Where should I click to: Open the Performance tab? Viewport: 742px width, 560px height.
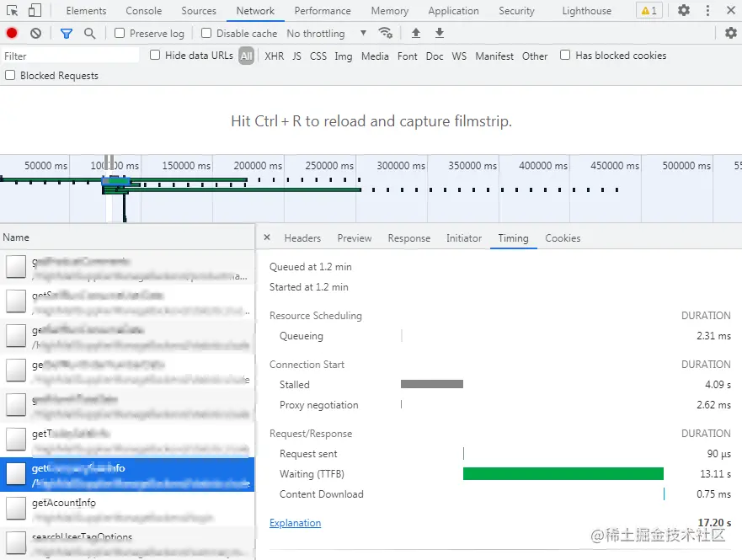[323, 10]
